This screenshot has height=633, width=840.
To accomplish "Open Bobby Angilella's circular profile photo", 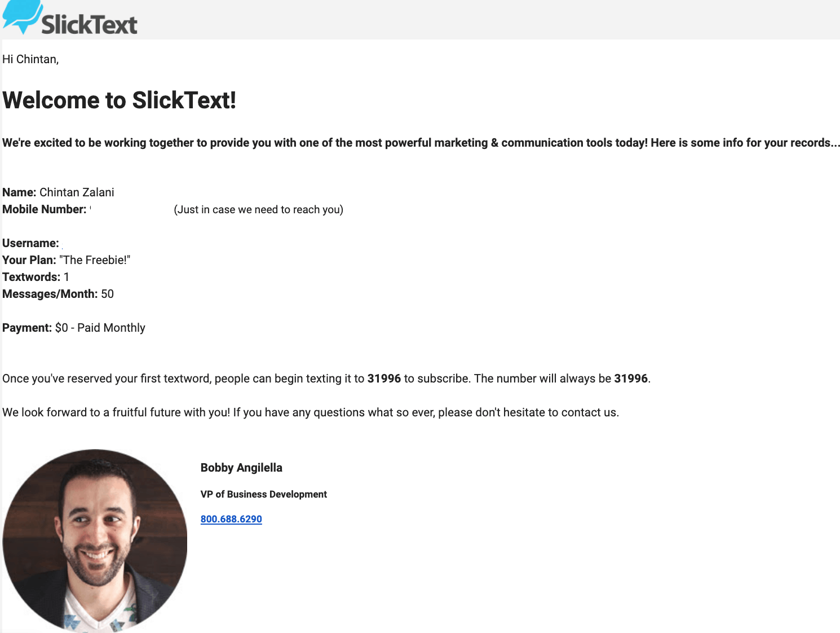I will 95,540.
